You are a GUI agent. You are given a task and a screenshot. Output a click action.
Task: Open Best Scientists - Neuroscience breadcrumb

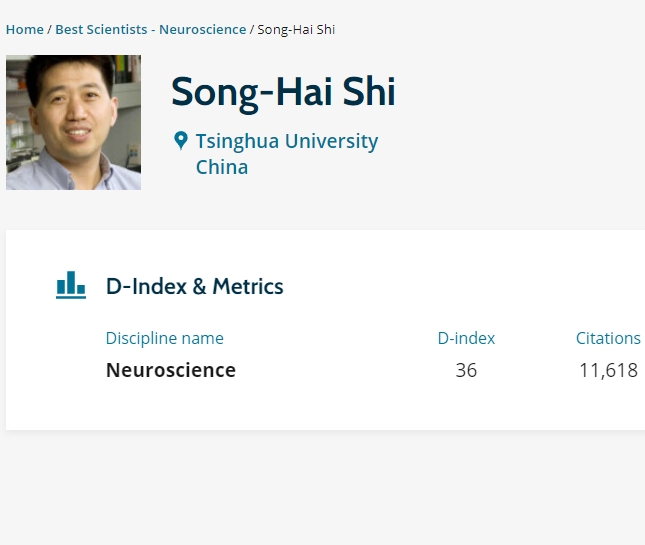click(150, 29)
